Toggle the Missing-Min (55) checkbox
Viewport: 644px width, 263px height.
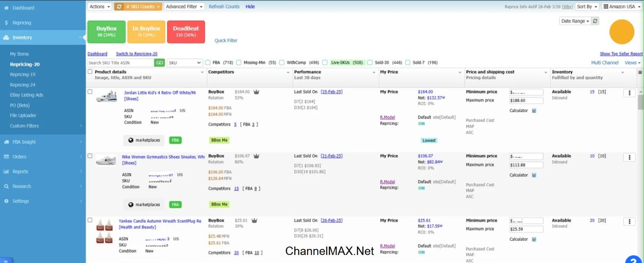pos(239,63)
